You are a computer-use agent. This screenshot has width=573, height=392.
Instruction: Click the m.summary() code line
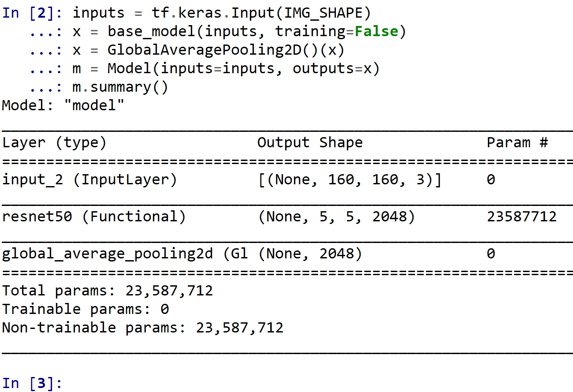click(120, 87)
